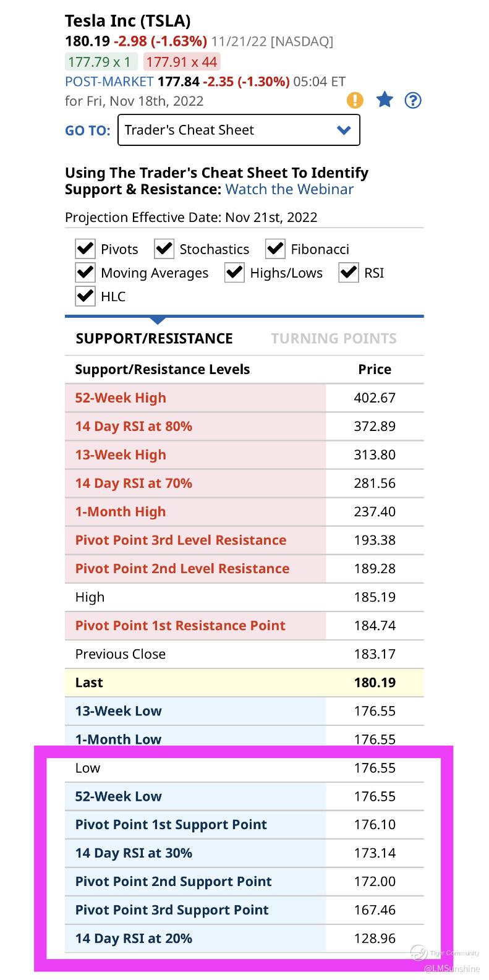Screen dimensions: 489x980
Task: Click the blue star watchlist icon
Action: 385,100
